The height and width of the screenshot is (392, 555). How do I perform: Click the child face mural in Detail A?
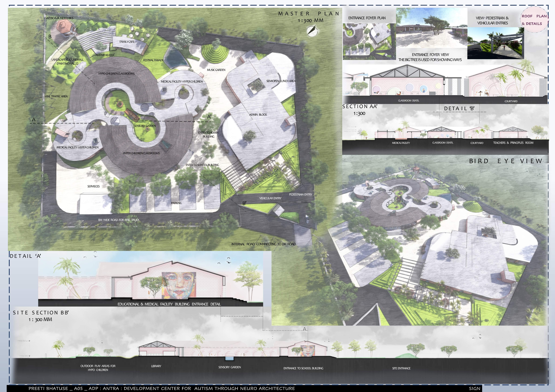179,285
